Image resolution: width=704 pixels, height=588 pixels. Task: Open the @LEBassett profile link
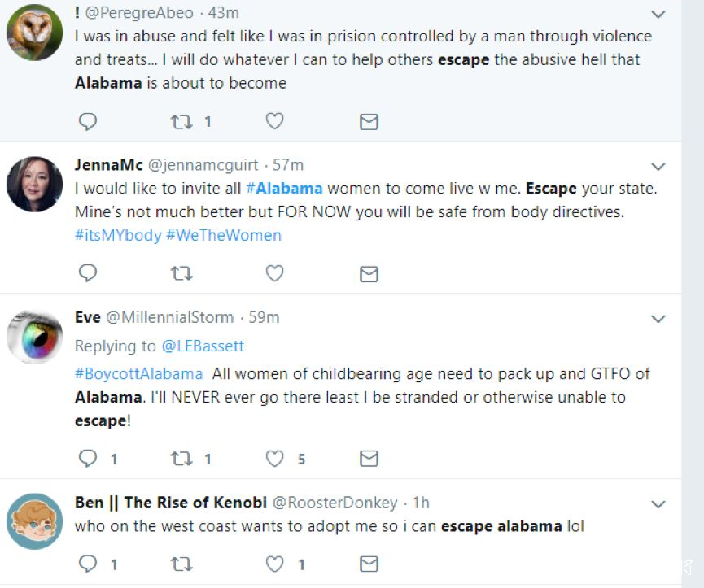[203, 346]
